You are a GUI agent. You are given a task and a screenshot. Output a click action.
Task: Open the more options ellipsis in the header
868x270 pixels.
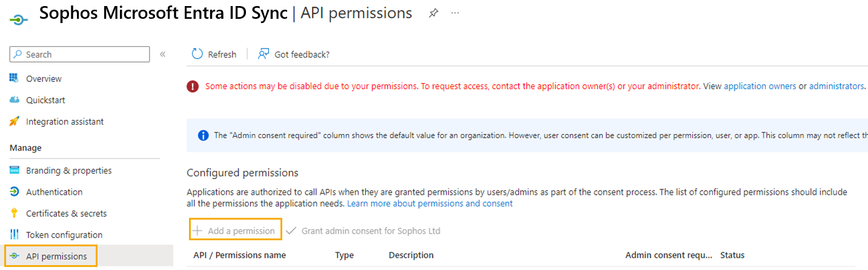click(456, 13)
